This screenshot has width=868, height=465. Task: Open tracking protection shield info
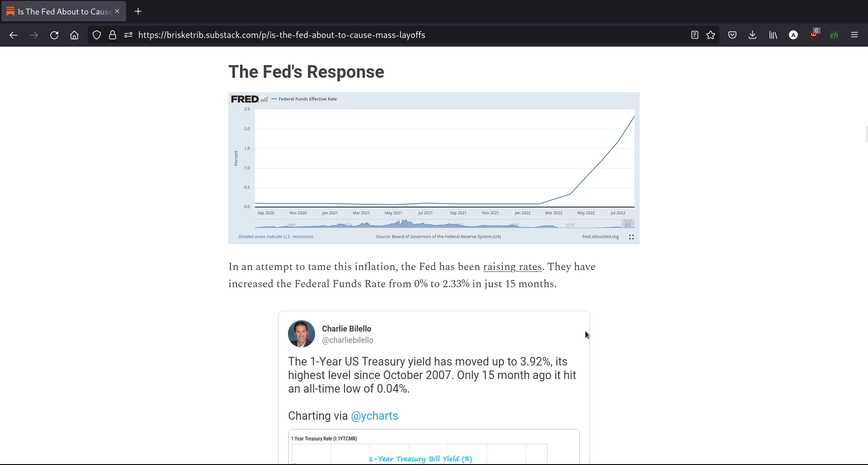96,35
